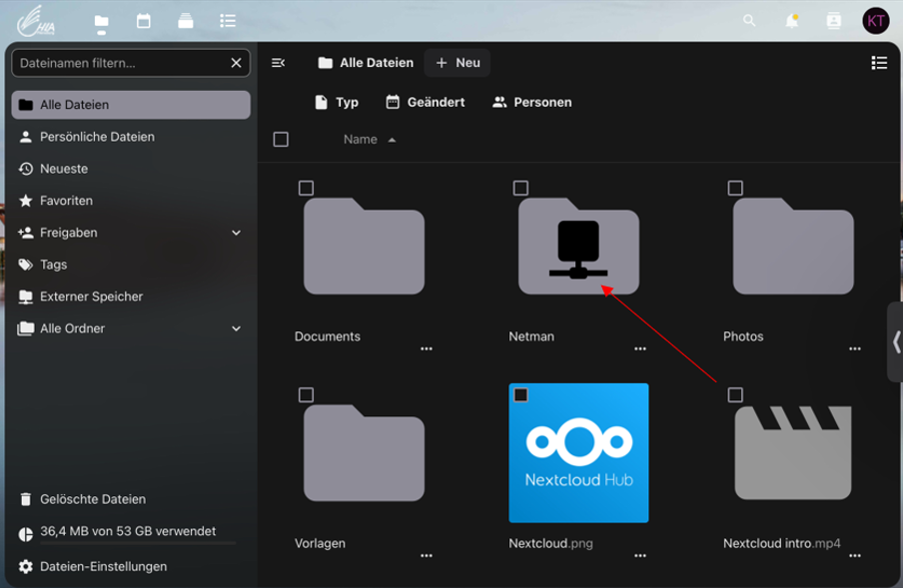Click the Photos folder name

point(743,336)
